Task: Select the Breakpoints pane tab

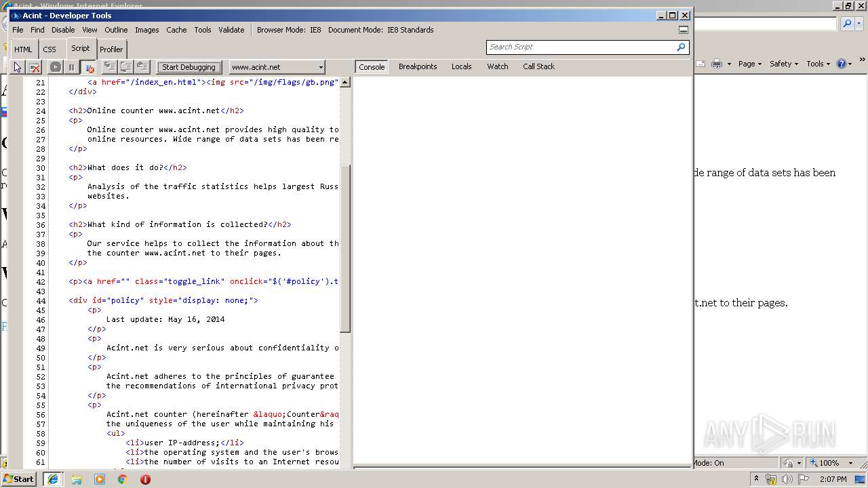Action: coord(418,66)
